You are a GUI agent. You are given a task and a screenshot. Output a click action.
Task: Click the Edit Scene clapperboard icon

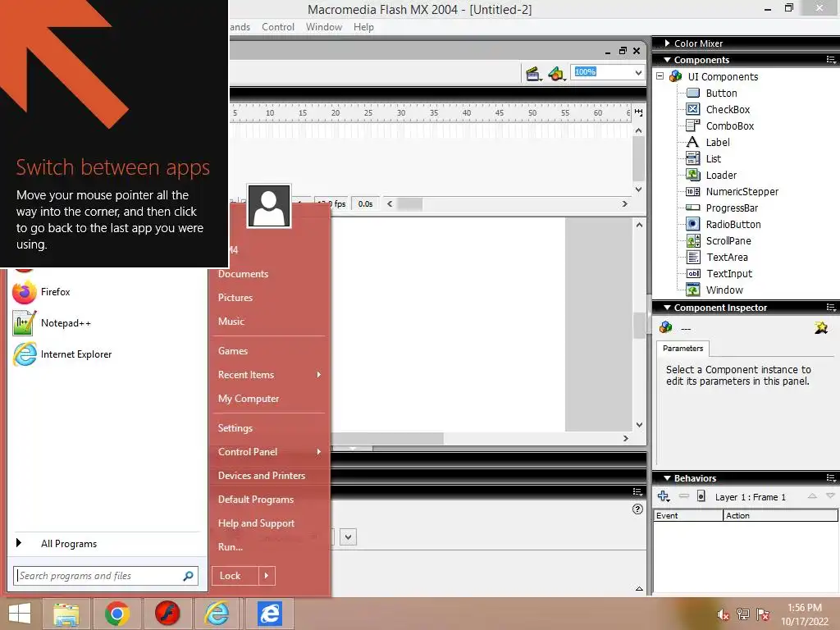pos(532,73)
